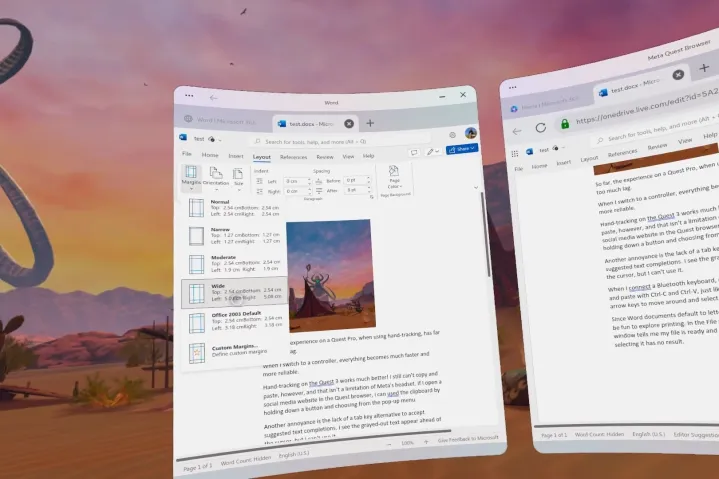
Task: Open app launcher grid in Meta Quest Browser
Action: coord(514,154)
